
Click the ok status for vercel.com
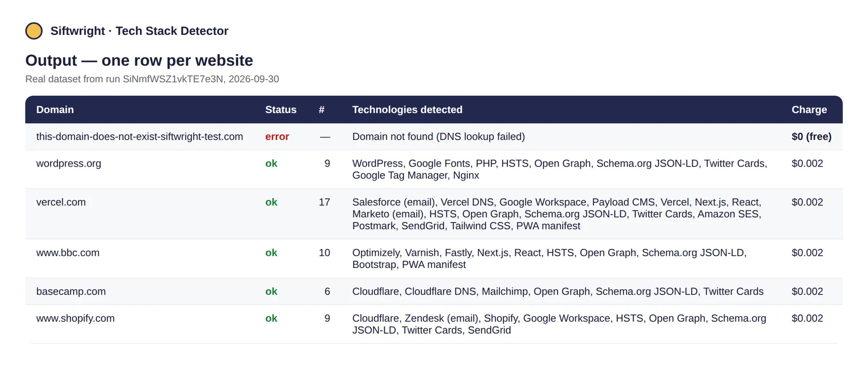(271, 202)
